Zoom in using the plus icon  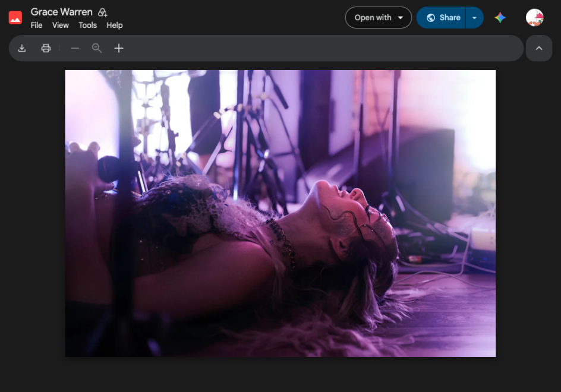click(x=119, y=48)
